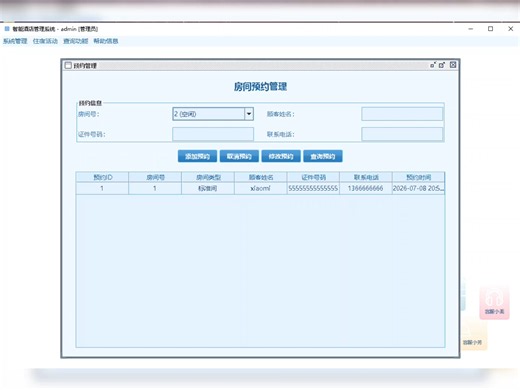This screenshot has height=390, width=520.
Task: Click the hotel system app icon in title bar
Action: point(7,29)
